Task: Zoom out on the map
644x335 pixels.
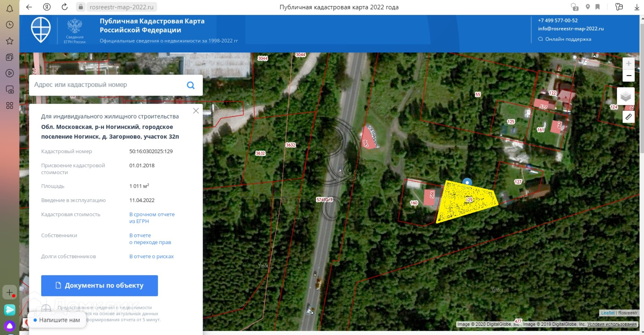Action: 629,75
